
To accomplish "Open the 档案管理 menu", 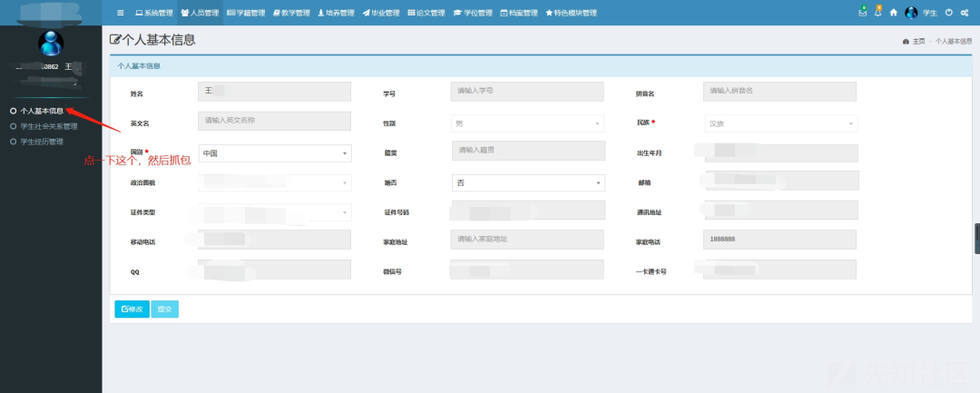I will (519, 13).
